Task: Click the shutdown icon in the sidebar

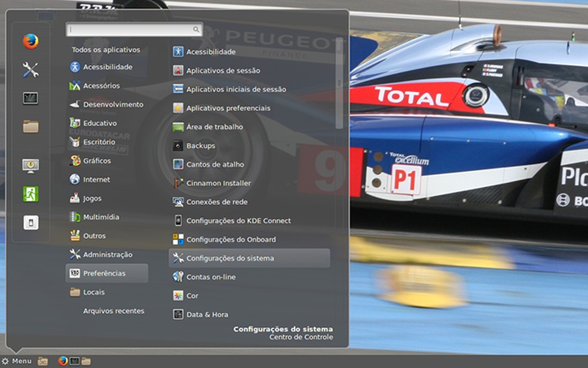Action: (30, 222)
